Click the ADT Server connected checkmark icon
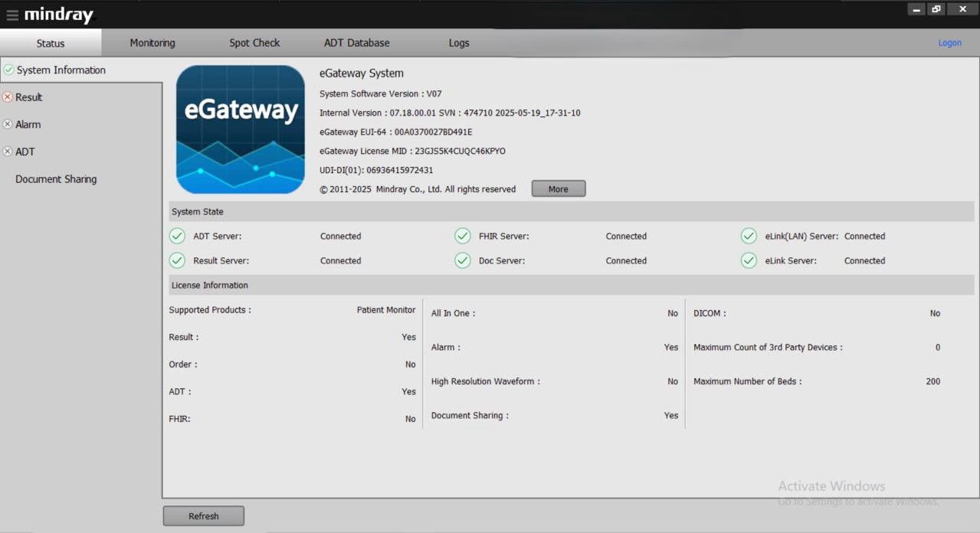Image resolution: width=980 pixels, height=533 pixels. [177, 236]
